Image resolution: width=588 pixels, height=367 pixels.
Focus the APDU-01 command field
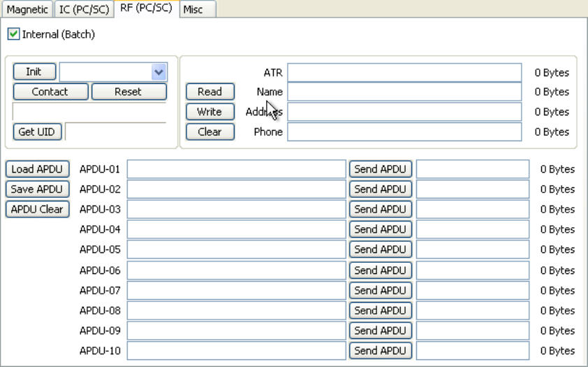[x=236, y=169]
